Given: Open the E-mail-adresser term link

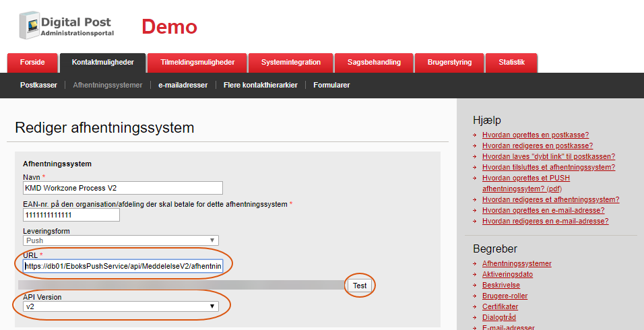Looking at the screenshot, I should (x=509, y=327).
